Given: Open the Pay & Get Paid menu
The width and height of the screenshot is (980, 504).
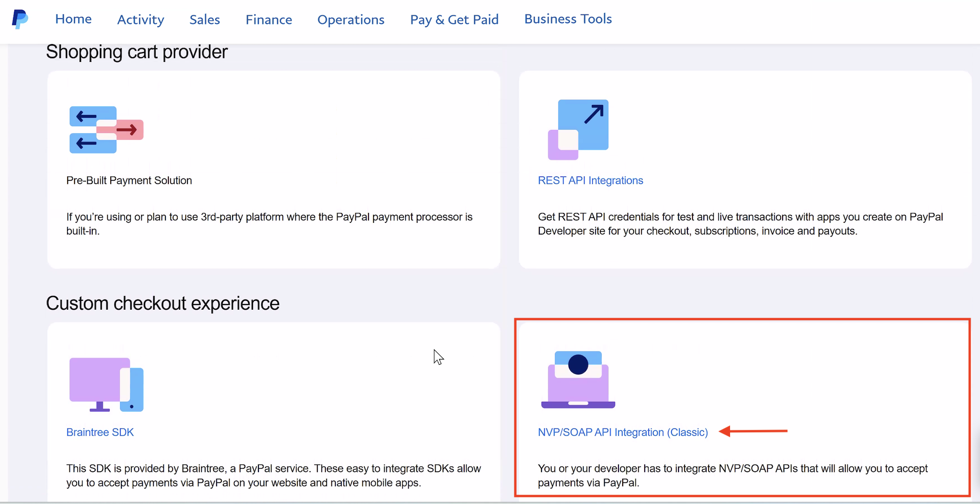Looking at the screenshot, I should (454, 19).
